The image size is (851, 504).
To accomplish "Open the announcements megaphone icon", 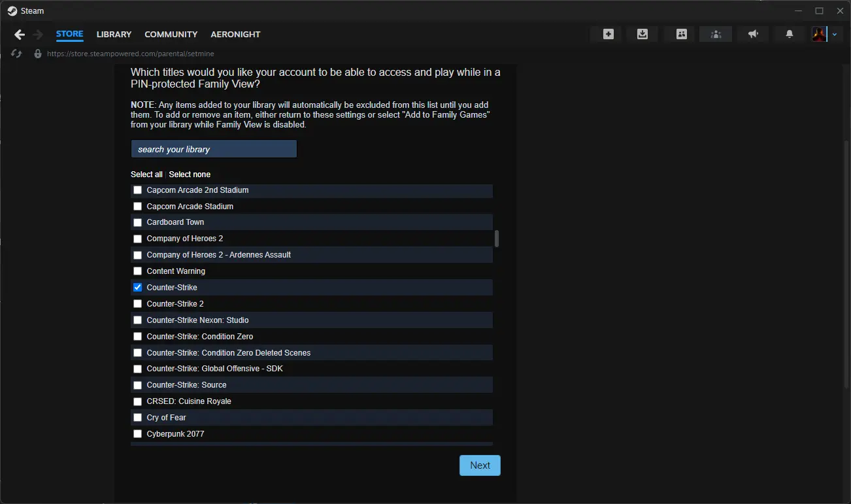I will click(x=754, y=34).
